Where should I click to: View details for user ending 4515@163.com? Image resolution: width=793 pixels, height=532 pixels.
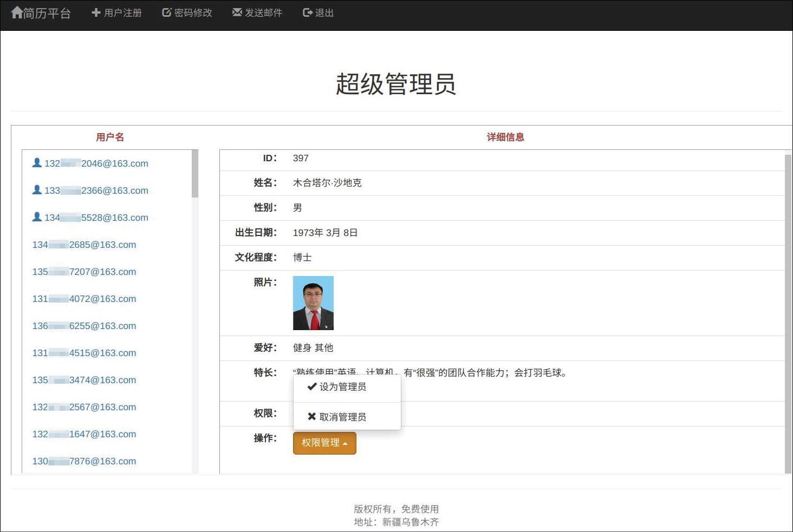pos(84,353)
